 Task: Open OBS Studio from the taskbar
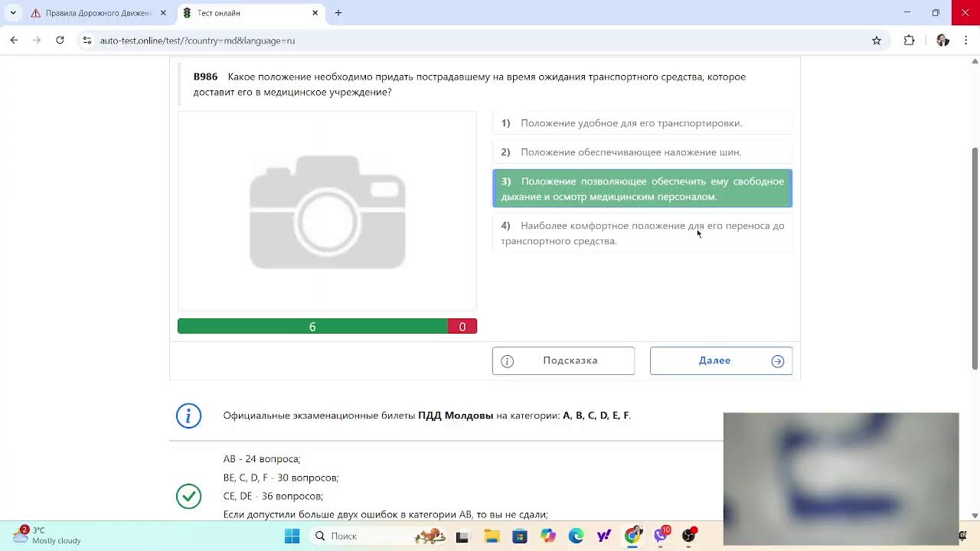(x=689, y=536)
